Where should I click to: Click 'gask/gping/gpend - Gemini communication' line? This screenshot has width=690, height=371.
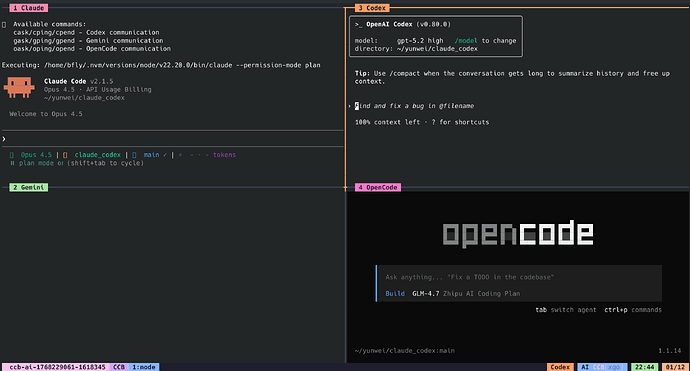coord(88,40)
